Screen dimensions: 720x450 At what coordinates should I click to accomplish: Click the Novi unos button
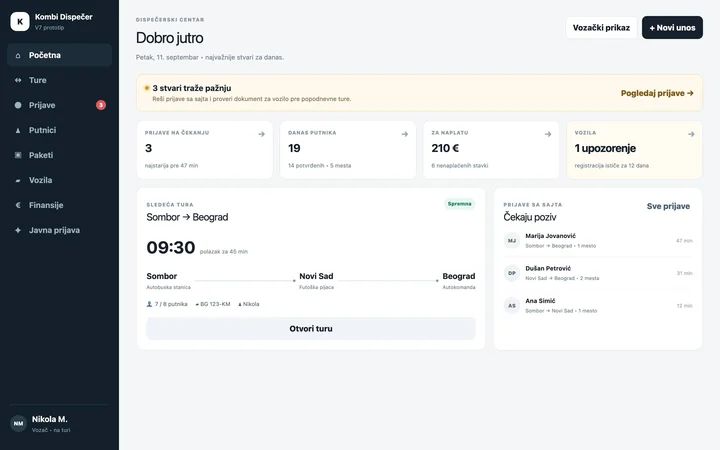click(x=672, y=28)
